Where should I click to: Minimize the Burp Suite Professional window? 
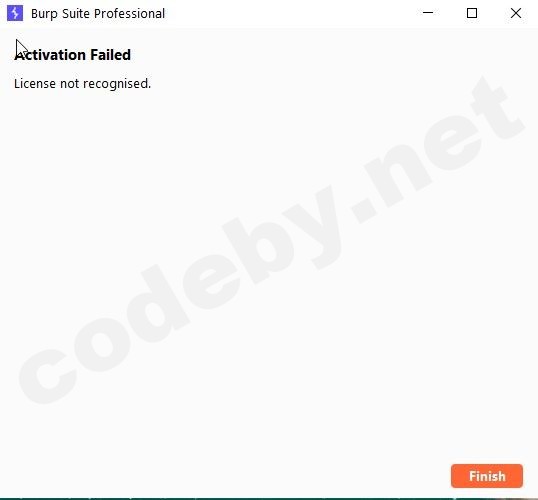[x=428, y=13]
